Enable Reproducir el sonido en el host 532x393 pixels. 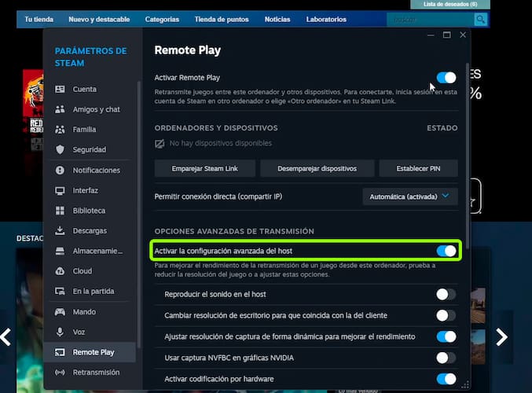(446, 294)
